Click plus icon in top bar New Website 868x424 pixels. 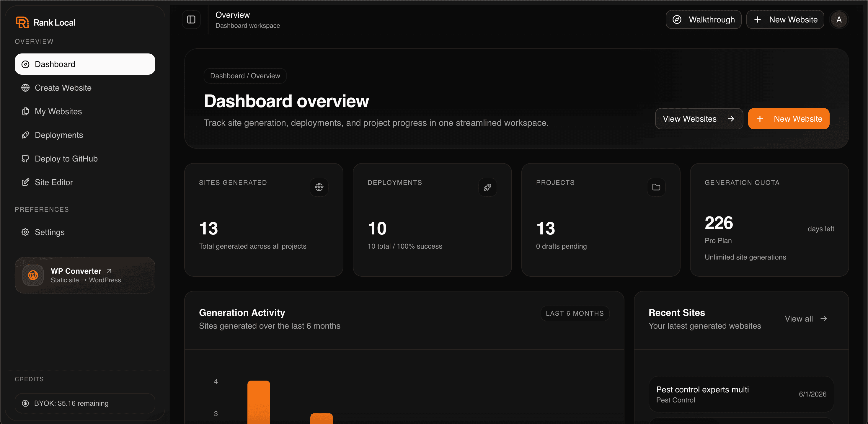pos(758,19)
